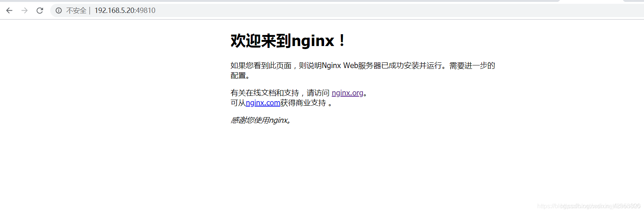Click the browser forward arrow
The height and width of the screenshot is (213, 644).
tap(25, 11)
